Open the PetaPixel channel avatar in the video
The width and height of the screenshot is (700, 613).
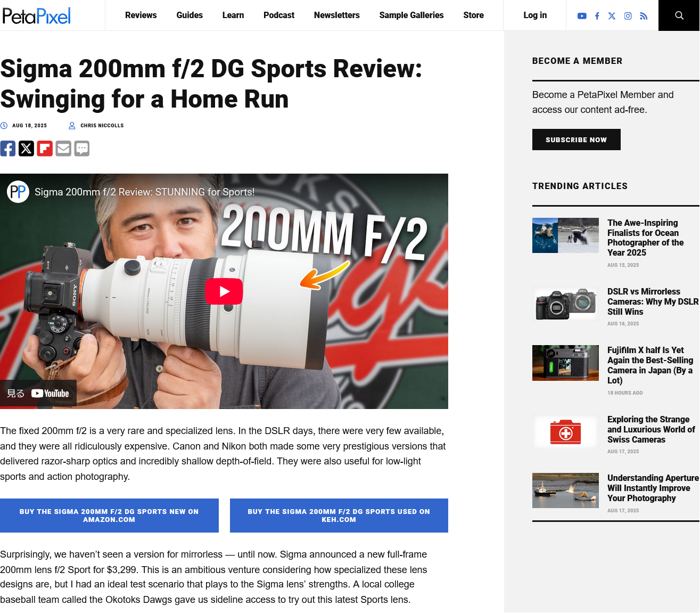click(18, 192)
